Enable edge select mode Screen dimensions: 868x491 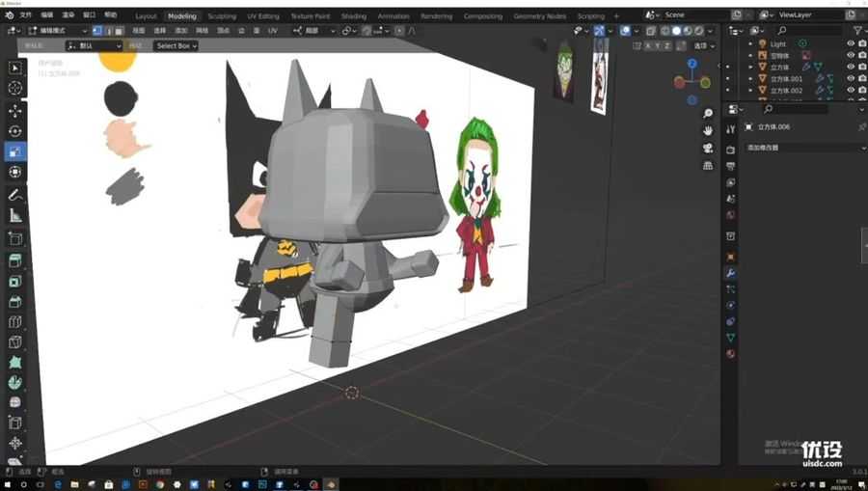coord(108,31)
